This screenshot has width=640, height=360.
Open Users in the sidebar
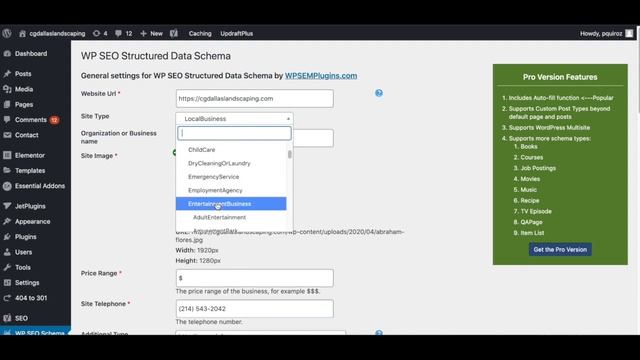click(23, 252)
